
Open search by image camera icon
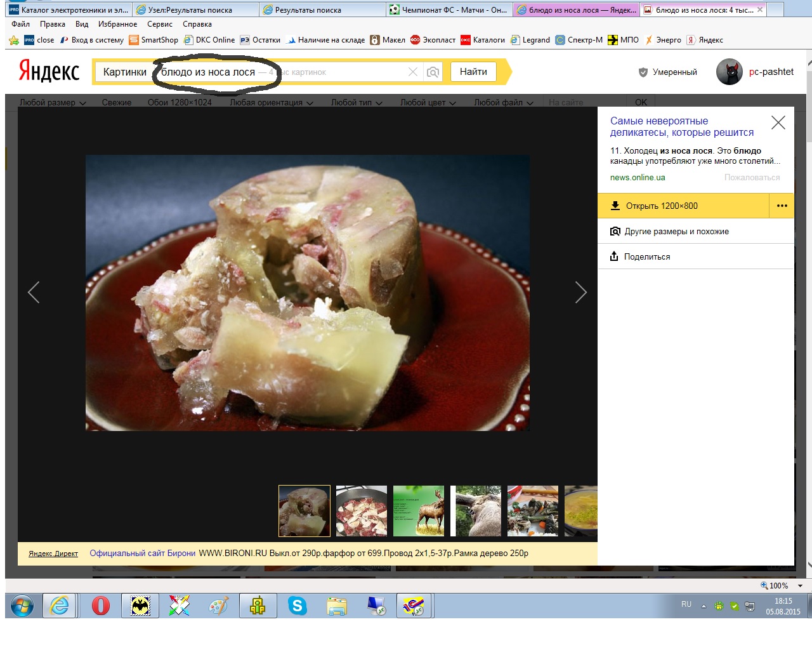(433, 72)
